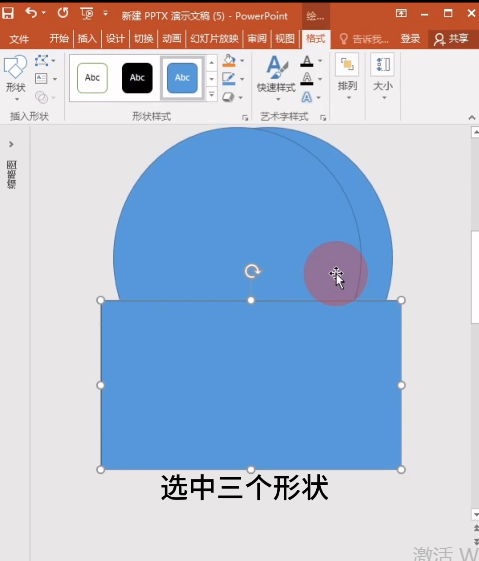Click the Merge Shapes icon
Viewport: 479px width, 561px height.
41,97
